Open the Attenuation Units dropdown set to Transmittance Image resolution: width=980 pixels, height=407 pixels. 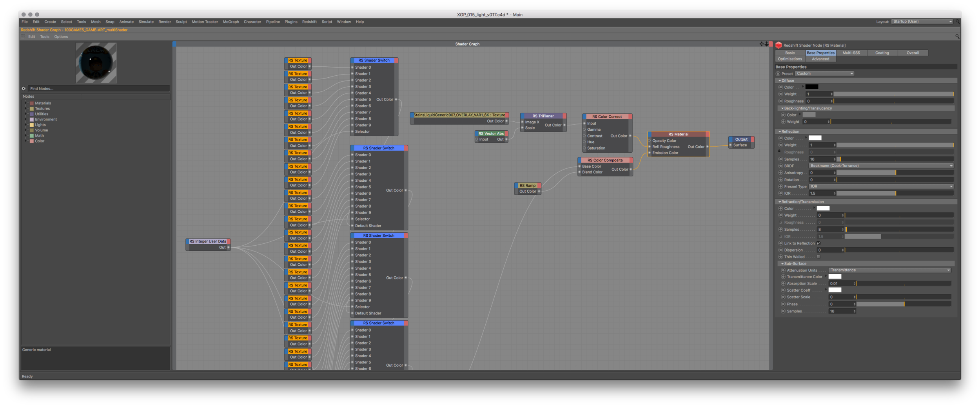coord(890,270)
